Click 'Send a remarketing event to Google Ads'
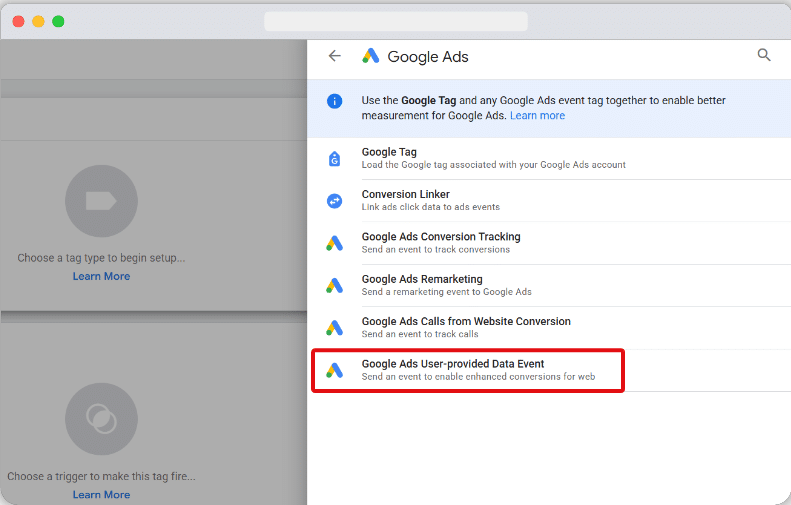The width and height of the screenshot is (791, 505). (x=446, y=292)
